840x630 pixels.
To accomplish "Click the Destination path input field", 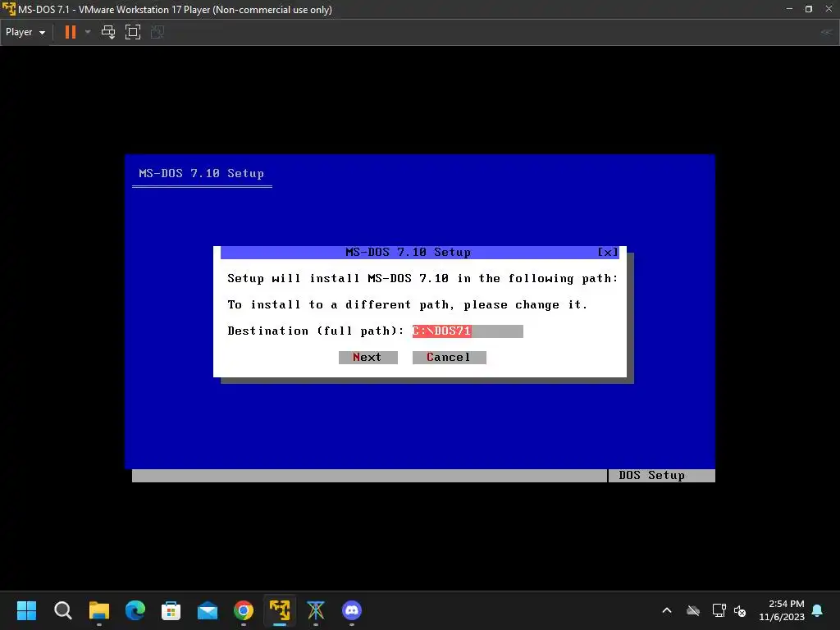I will click(x=468, y=331).
